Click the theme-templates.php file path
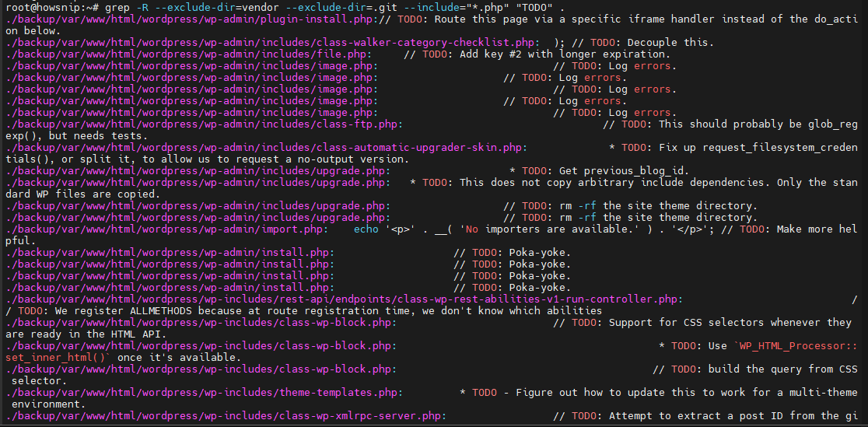868x427 pixels. pyautogui.click(x=202, y=391)
